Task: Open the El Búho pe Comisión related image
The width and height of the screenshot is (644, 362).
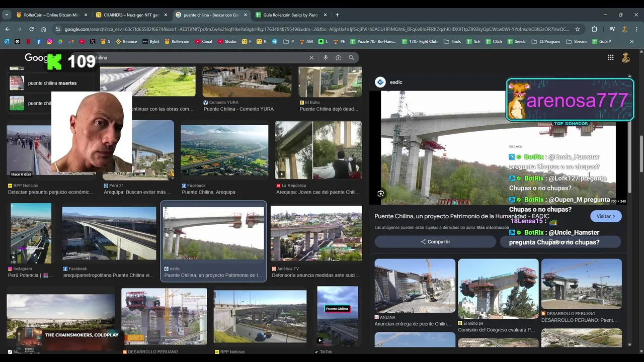Action: (x=498, y=289)
